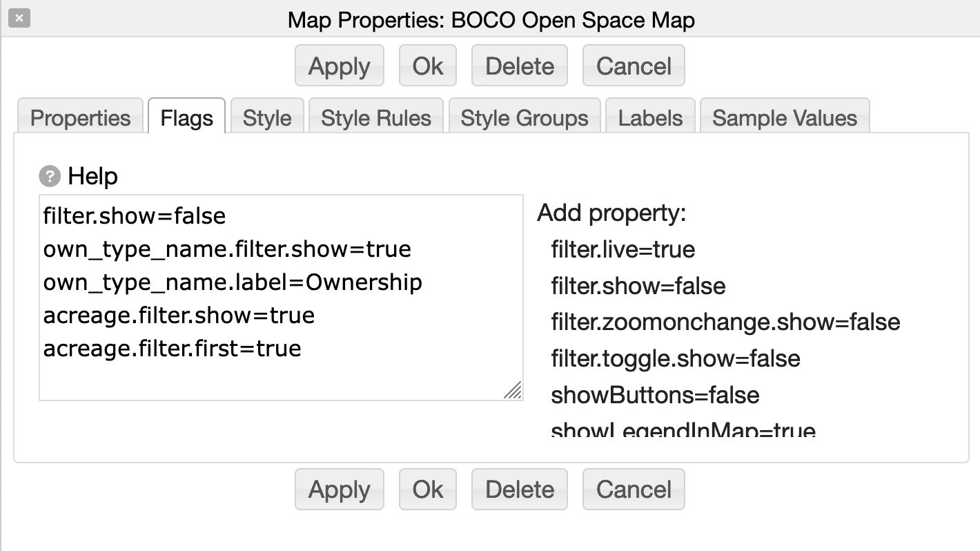Click the textarea resize handle

coord(512,391)
